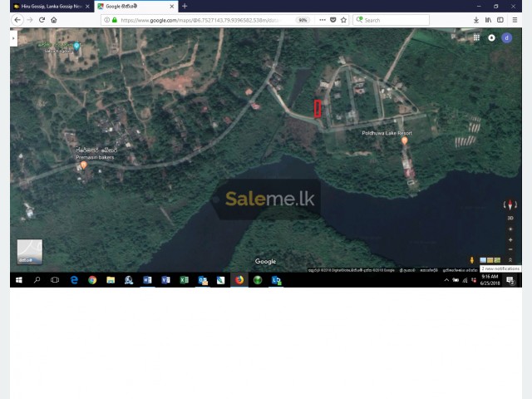This screenshot has width=532, height=399.
Task: Open File Explorer from taskbar
Action: (111, 280)
